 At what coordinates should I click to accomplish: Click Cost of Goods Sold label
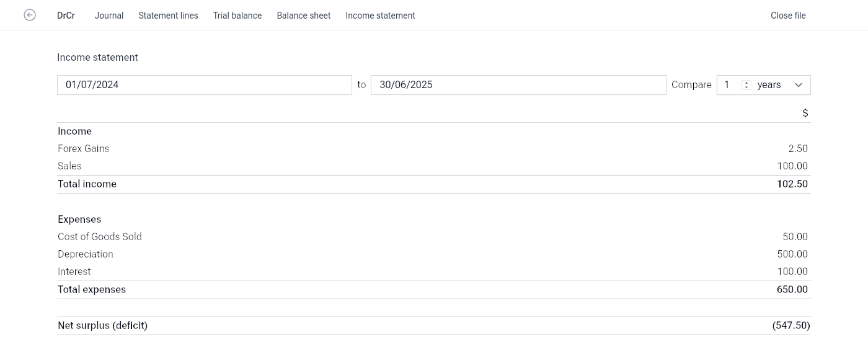point(100,236)
